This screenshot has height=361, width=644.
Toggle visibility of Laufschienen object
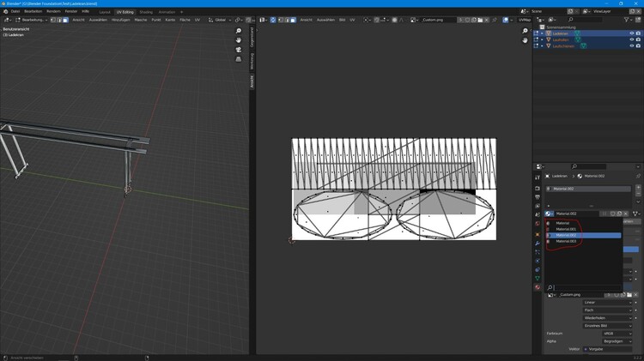(632, 45)
